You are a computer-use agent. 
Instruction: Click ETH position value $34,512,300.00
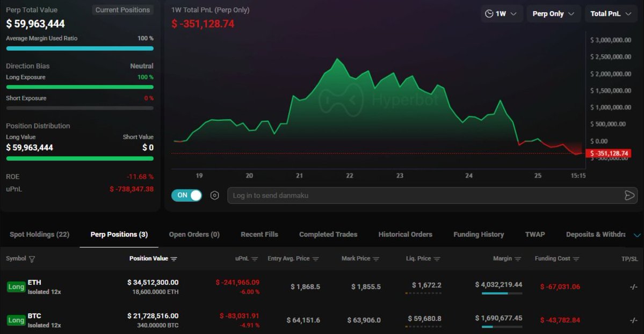point(153,282)
